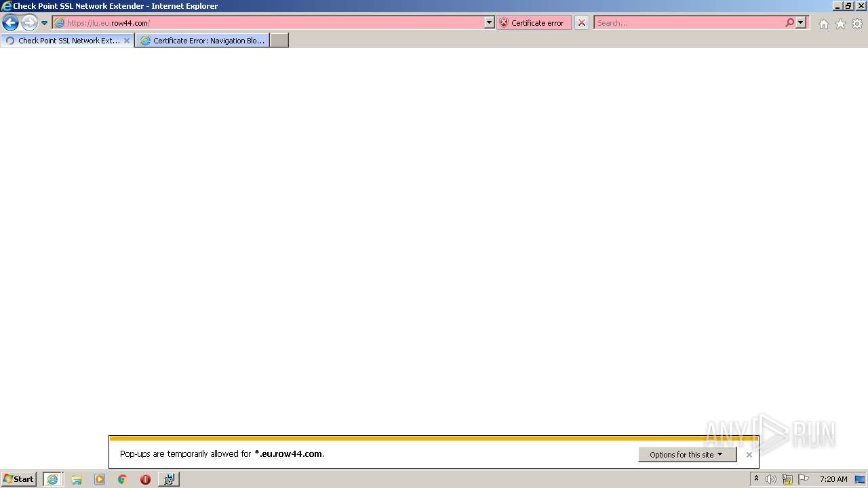
Task: Open search provider dropdown arrow
Action: 801,23
